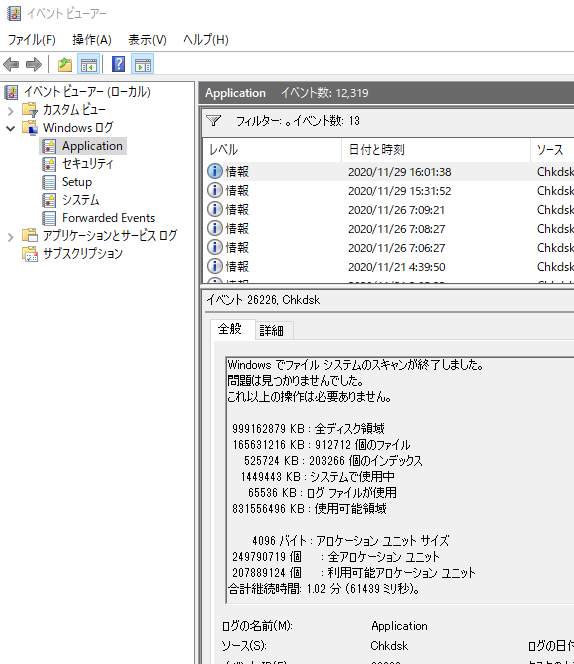The width and height of the screenshot is (574, 664).
Task: Click the filter funnel icon
Action: pyautogui.click(x=214, y=121)
